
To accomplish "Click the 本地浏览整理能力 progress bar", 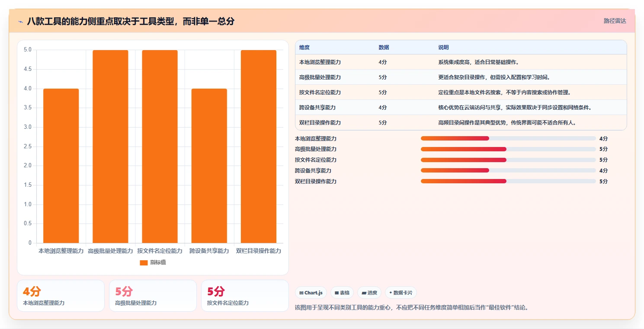I will click(508, 138).
